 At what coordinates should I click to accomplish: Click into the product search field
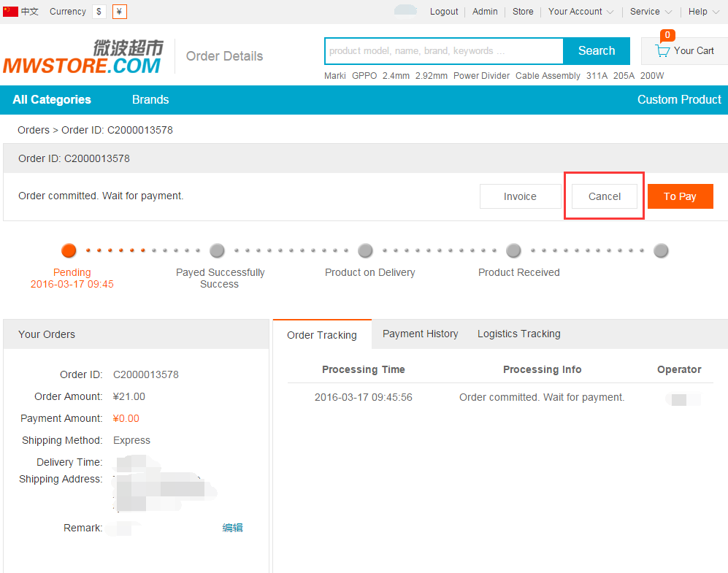(x=443, y=51)
